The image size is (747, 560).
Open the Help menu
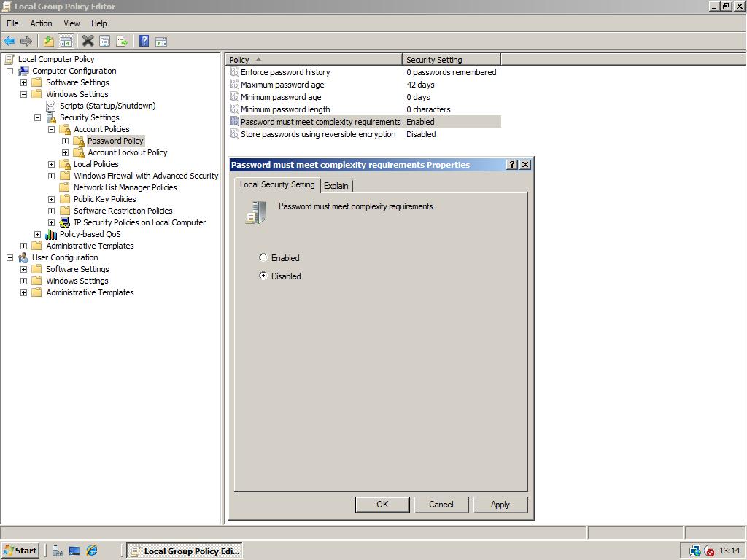click(x=99, y=23)
